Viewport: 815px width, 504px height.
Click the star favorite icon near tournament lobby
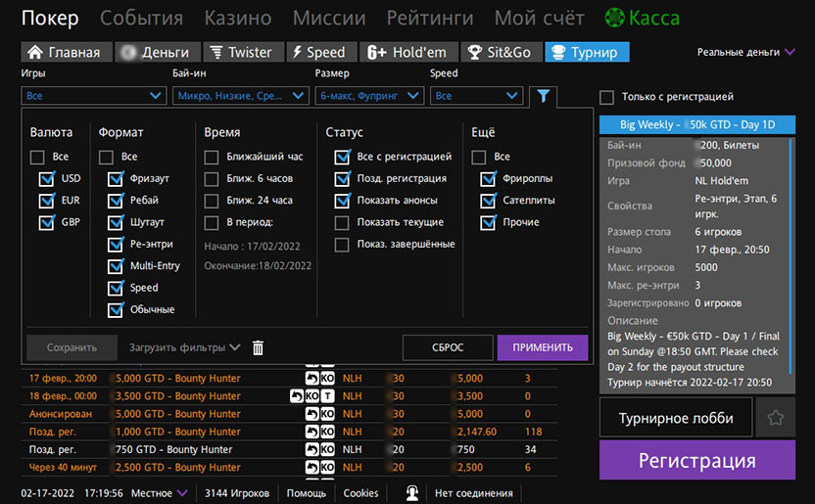tap(775, 418)
